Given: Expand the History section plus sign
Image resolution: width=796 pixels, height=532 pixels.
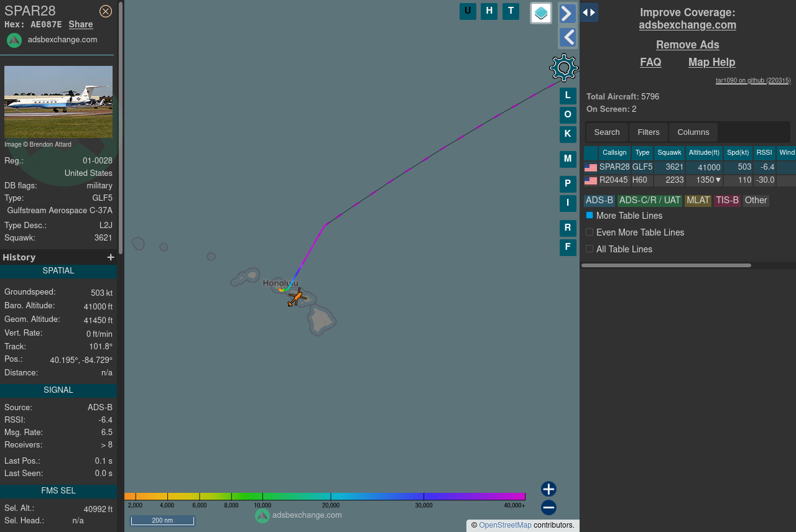Looking at the screenshot, I should (x=111, y=257).
